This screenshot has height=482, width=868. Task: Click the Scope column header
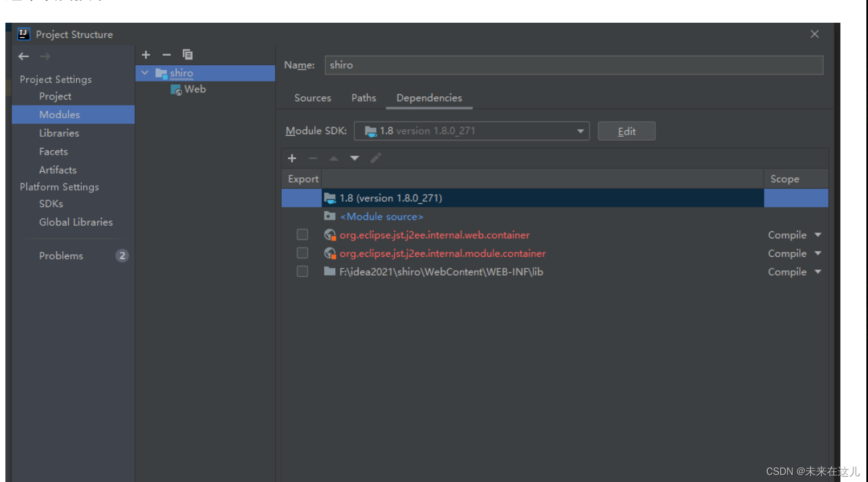coord(796,179)
